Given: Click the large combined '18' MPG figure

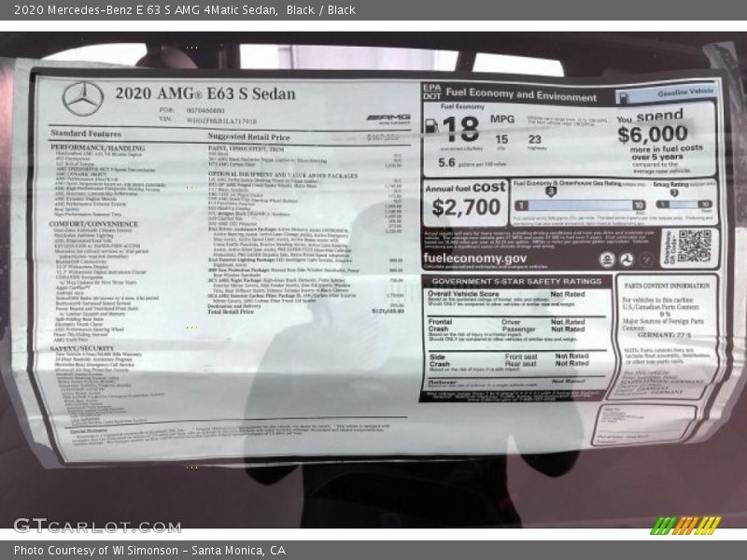Looking at the screenshot, I should pyautogui.click(x=460, y=129).
